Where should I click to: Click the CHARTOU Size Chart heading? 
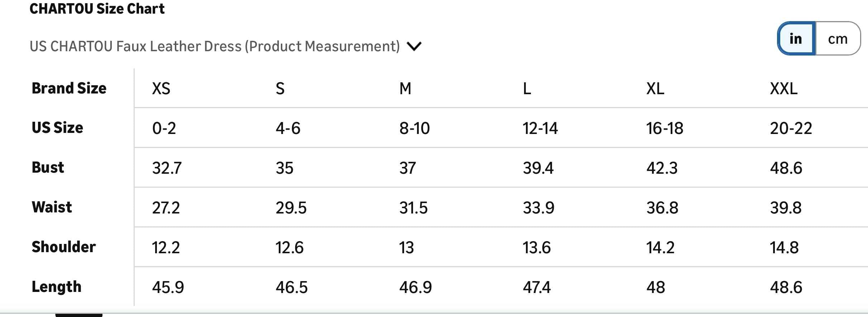click(97, 9)
